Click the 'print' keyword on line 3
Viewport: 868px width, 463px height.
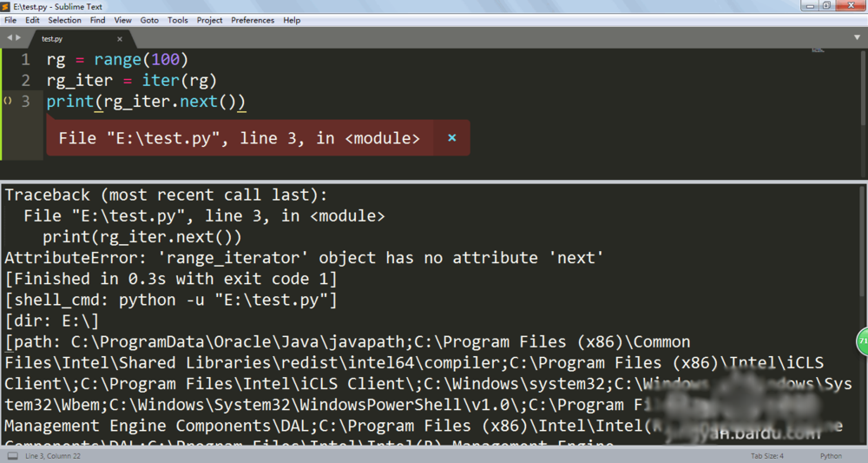[x=70, y=102]
